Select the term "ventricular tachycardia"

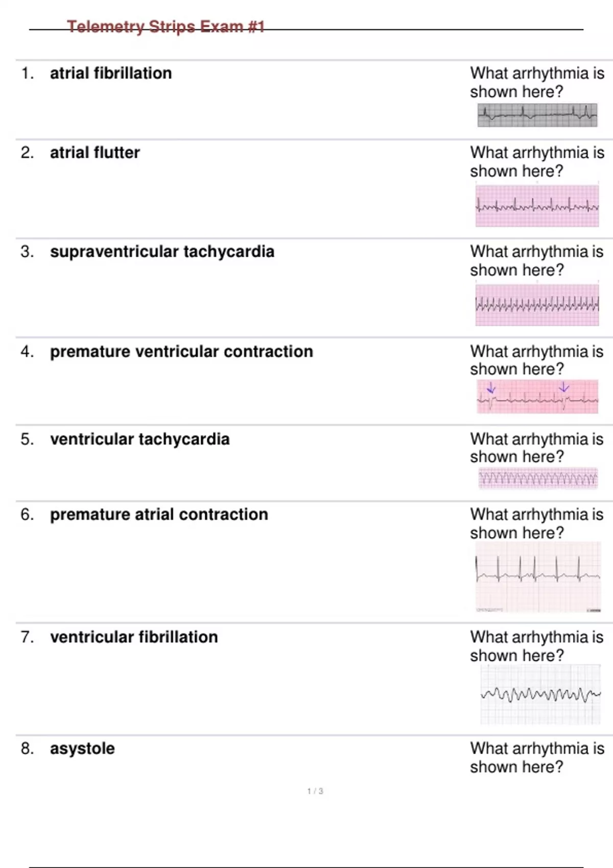pyautogui.click(x=140, y=439)
